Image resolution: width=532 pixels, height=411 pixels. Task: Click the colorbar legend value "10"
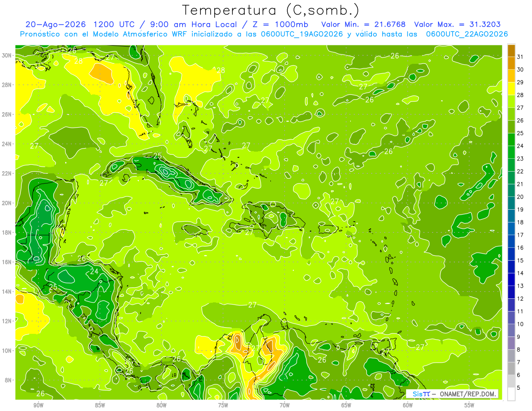click(520, 324)
